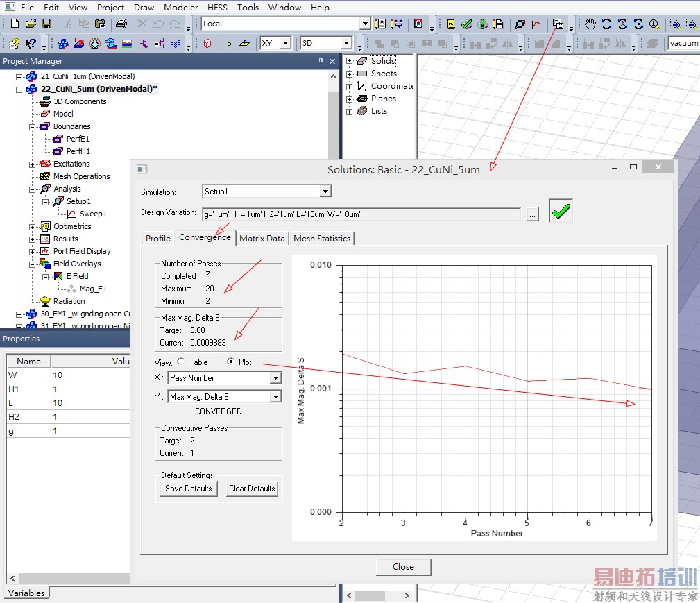Expand the Solids tree node
The height and width of the screenshot is (603, 700).
point(350,61)
